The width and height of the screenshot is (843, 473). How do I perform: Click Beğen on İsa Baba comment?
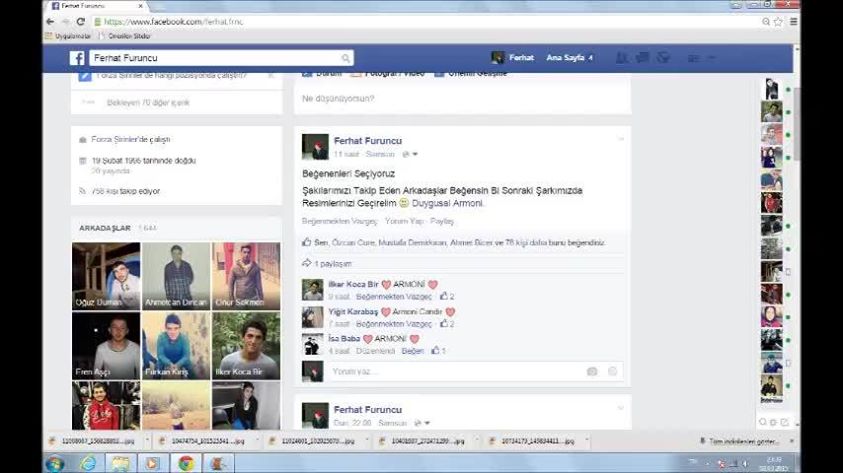pos(412,351)
